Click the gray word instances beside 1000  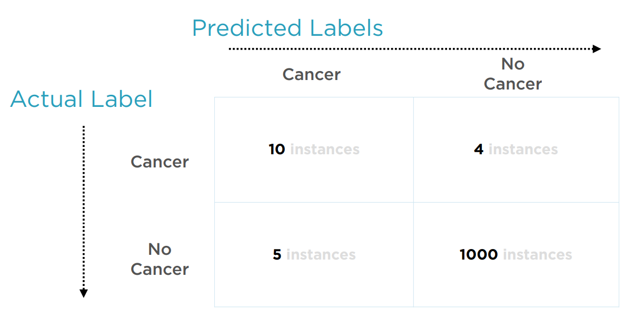tap(537, 255)
